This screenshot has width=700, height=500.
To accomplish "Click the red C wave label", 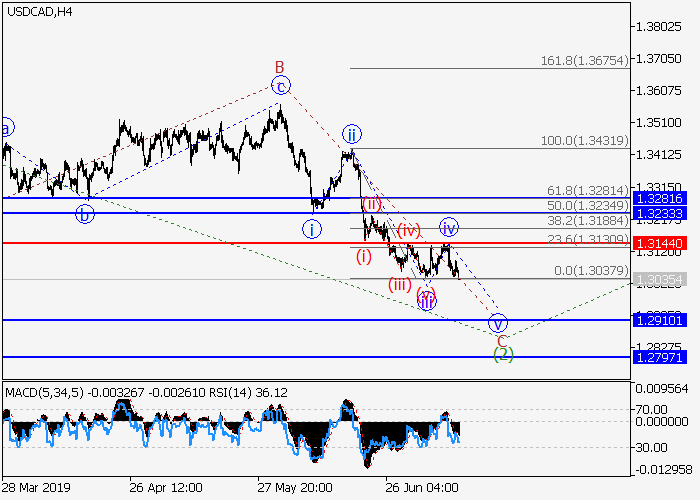I will 501,340.
